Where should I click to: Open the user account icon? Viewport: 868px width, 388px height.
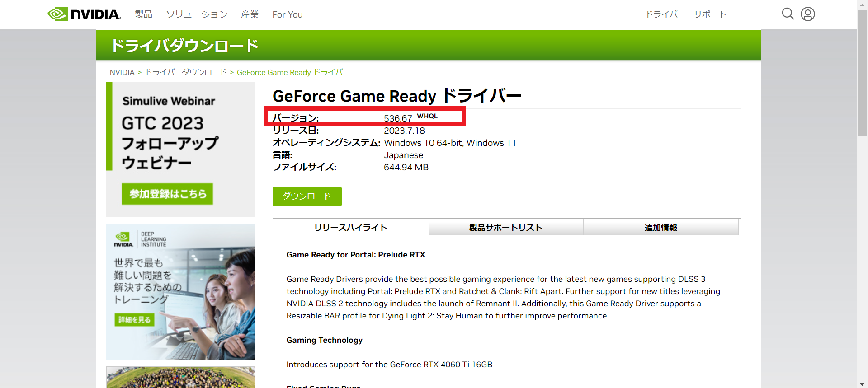click(x=808, y=14)
